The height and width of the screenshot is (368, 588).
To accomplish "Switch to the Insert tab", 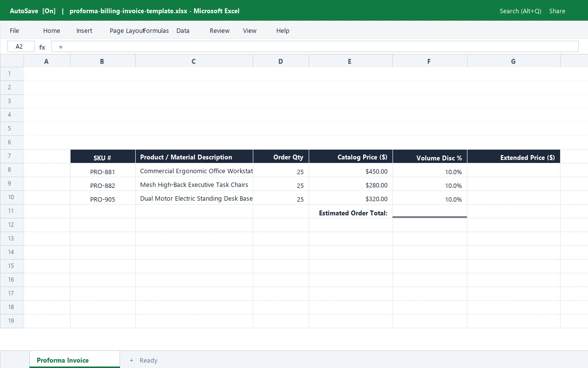I will (x=84, y=30).
